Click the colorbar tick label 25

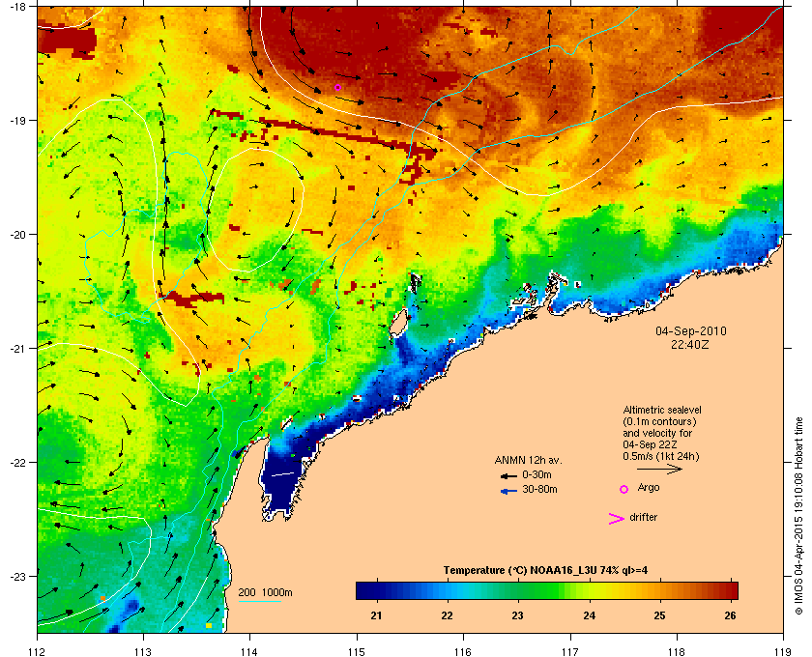(659, 615)
